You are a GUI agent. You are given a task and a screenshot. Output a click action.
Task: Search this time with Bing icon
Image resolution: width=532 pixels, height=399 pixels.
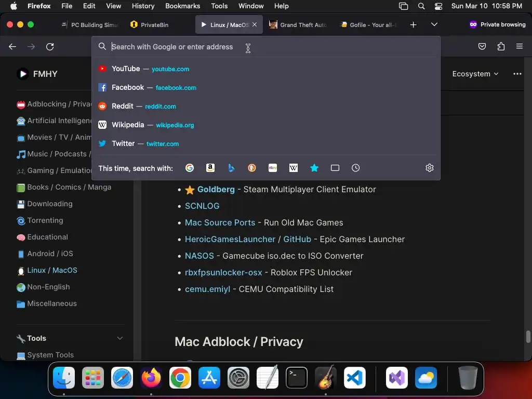[231, 168]
